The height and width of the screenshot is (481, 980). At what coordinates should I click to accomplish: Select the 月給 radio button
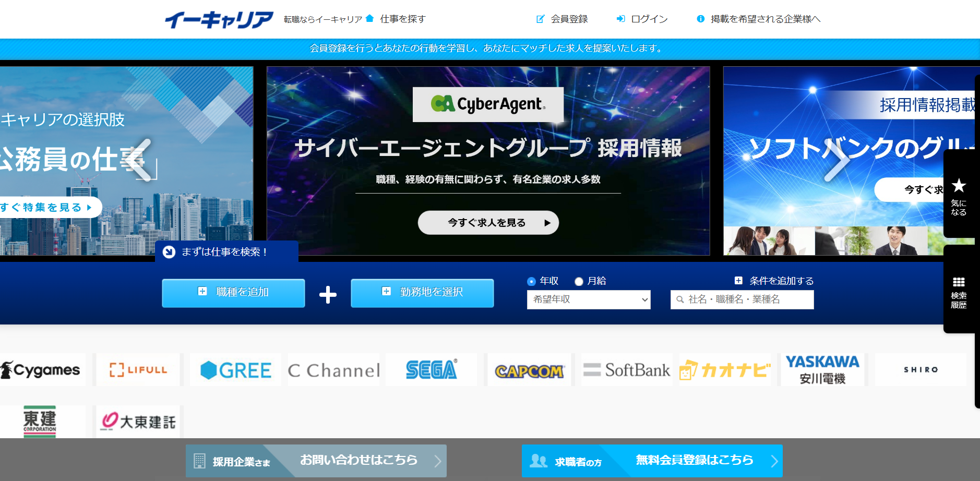[x=579, y=282]
